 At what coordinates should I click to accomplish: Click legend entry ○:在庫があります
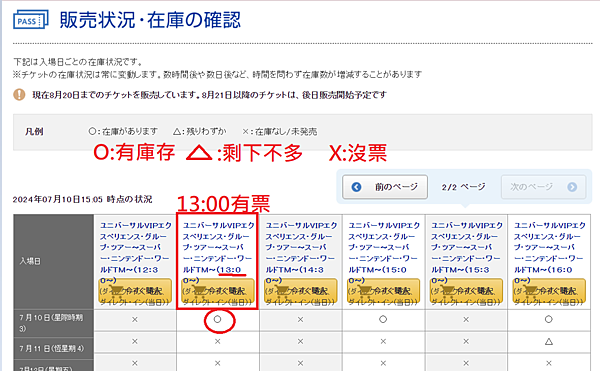[x=123, y=132]
